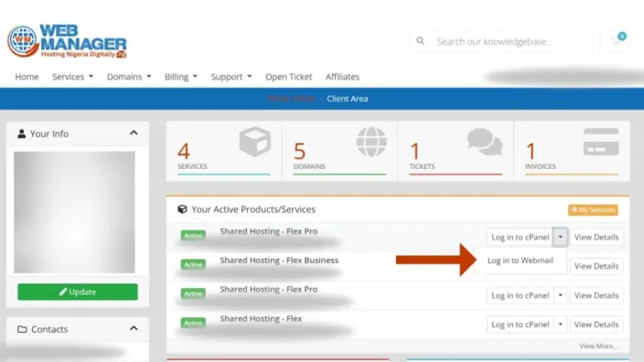Click Active badge of Flex Business
This screenshot has width=644, height=362.
[x=193, y=264]
